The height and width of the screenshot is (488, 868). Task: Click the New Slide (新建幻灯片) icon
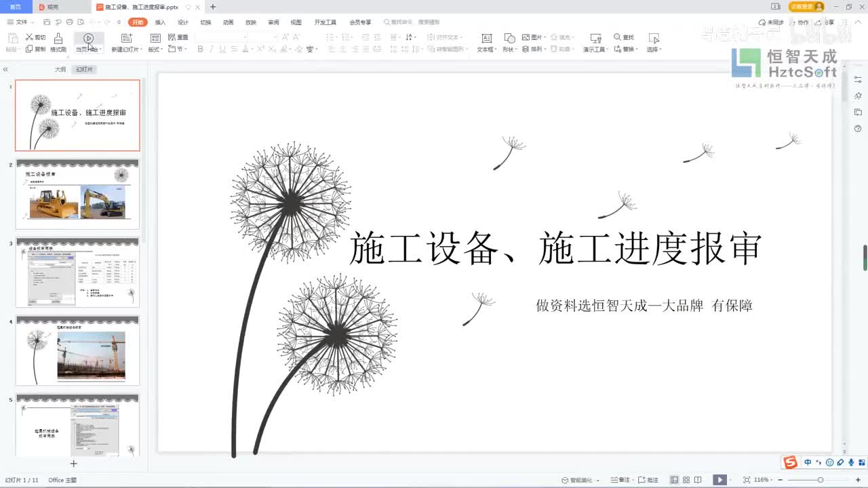point(126,38)
